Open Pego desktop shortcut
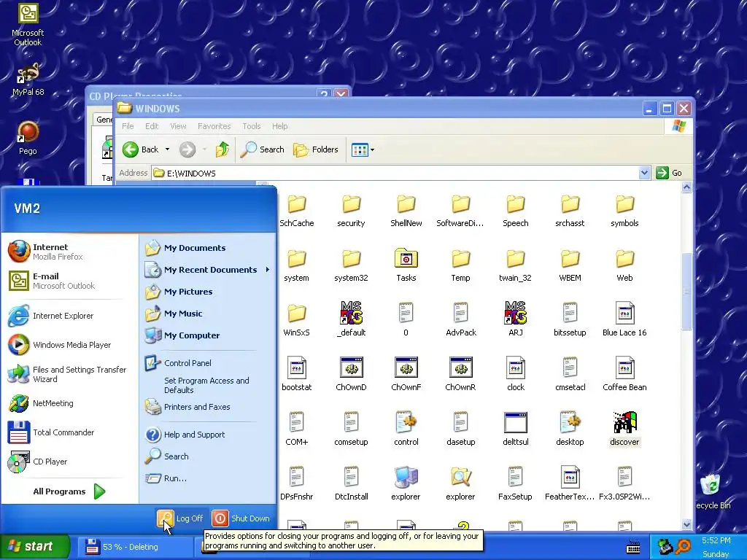 [x=28, y=138]
